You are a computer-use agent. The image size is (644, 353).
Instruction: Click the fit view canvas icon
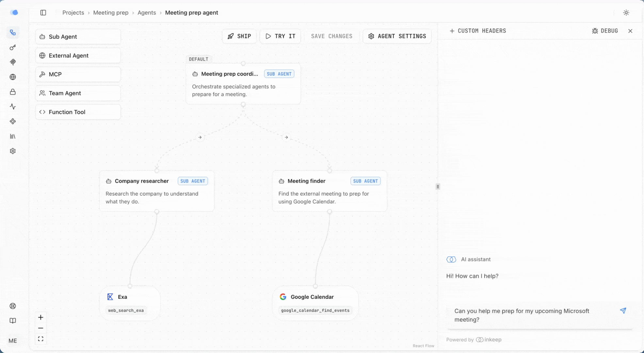40,339
